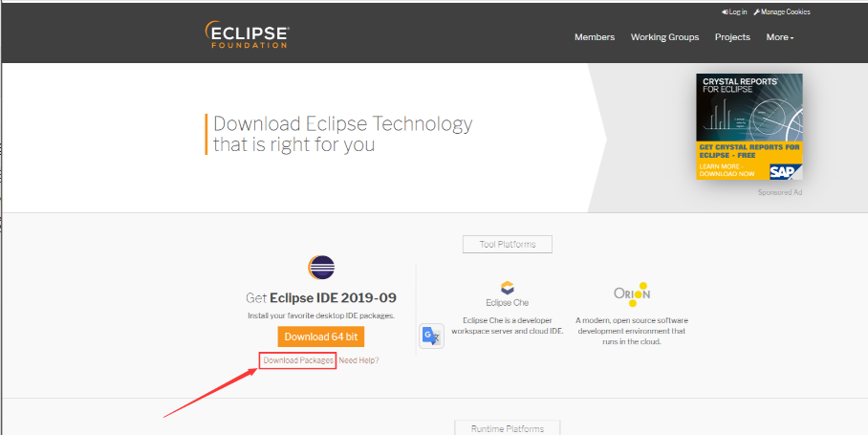Open the Members menu item
The height and width of the screenshot is (435, 868).
click(595, 37)
